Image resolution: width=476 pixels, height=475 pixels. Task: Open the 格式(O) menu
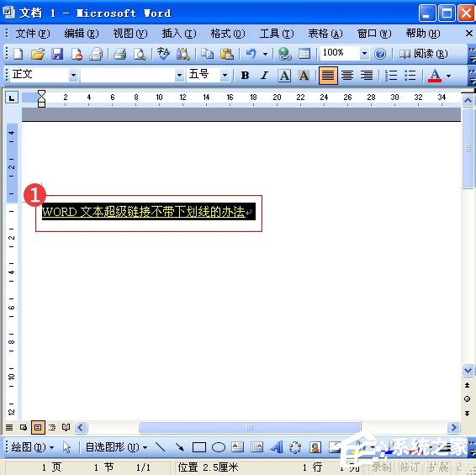(x=228, y=34)
